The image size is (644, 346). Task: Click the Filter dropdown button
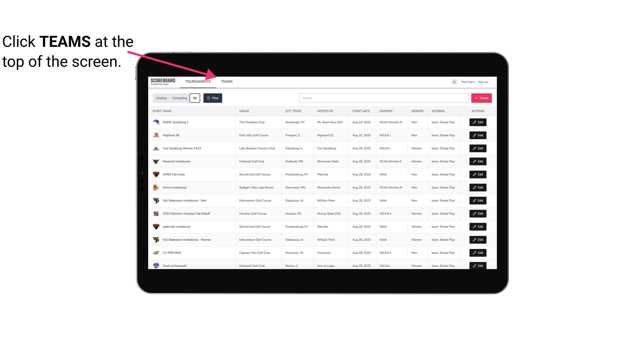coord(212,98)
